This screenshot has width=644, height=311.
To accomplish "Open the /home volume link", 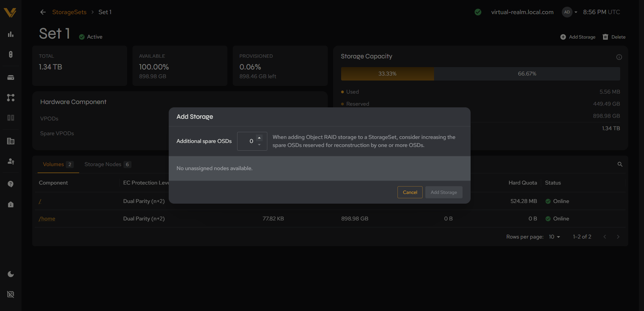I will point(47,219).
